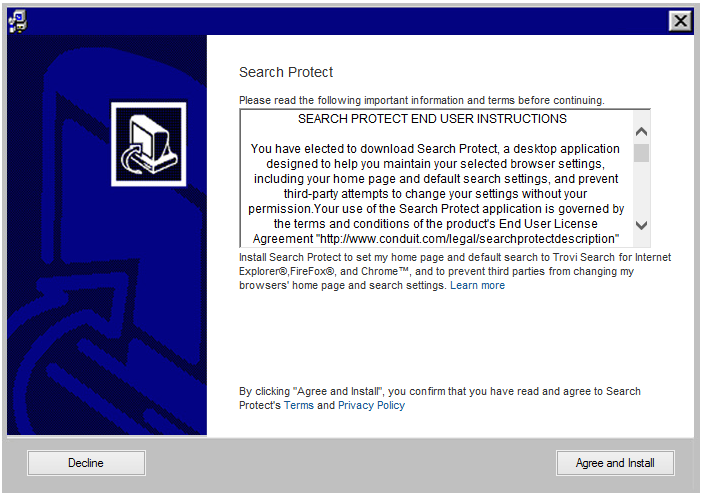Viewport: 703px width, 496px height.
Task: Click 'SEARCH PROTECT END USER INSTRUCTIONS' title
Action: click(x=432, y=119)
